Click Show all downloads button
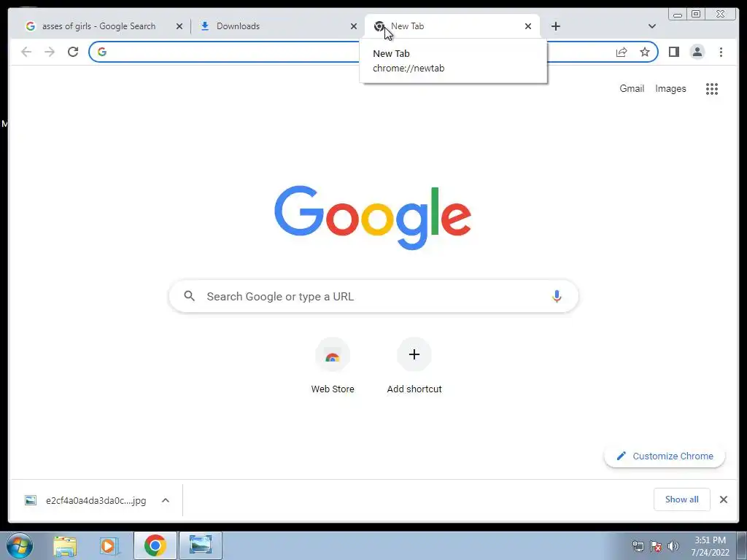Image resolution: width=747 pixels, height=560 pixels. (x=682, y=499)
